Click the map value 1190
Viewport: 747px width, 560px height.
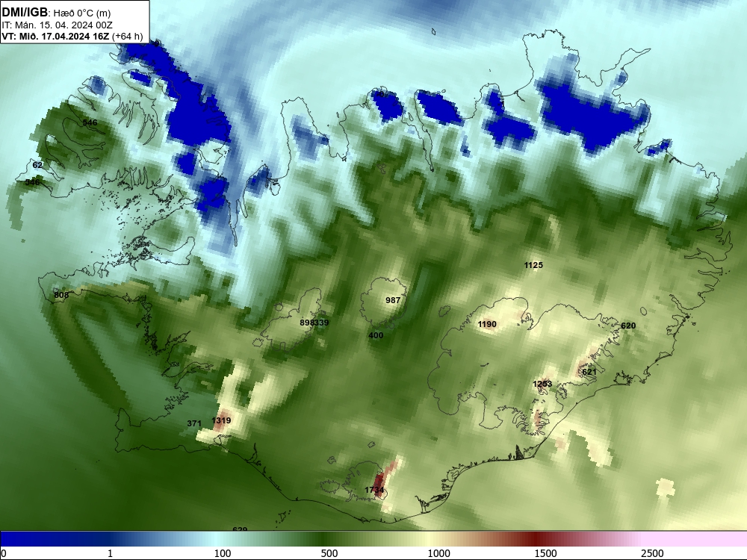(x=487, y=324)
